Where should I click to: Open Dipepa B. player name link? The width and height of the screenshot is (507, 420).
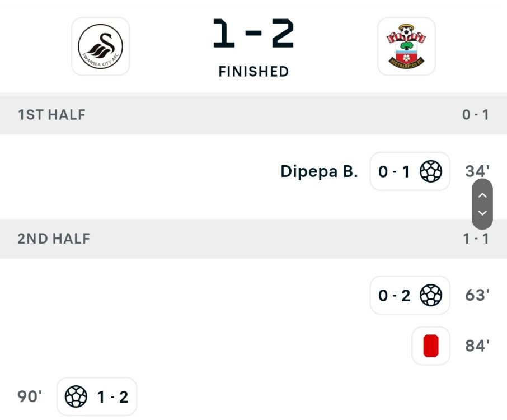point(319,171)
